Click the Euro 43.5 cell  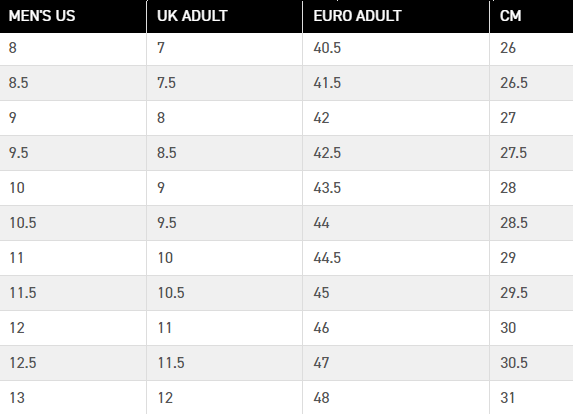pos(396,188)
